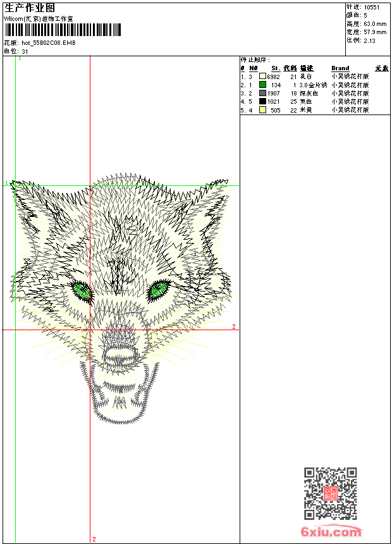Click the QR code image
Screen dimensions: 392x544
(331, 493)
